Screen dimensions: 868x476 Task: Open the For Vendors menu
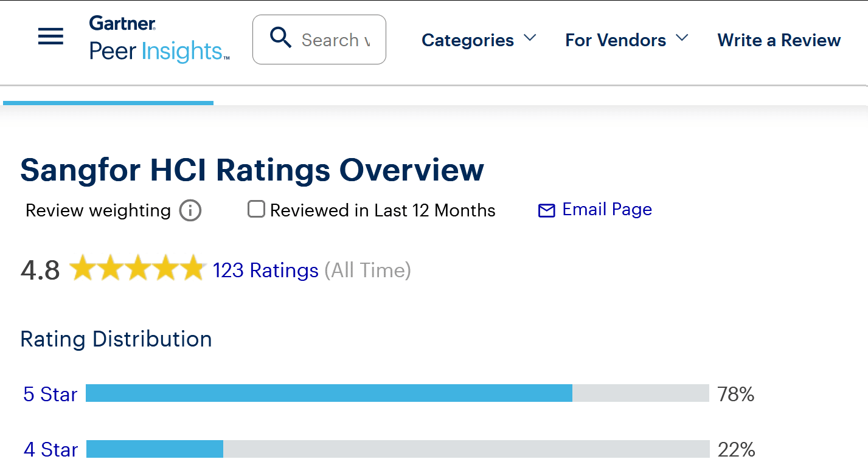(615, 40)
